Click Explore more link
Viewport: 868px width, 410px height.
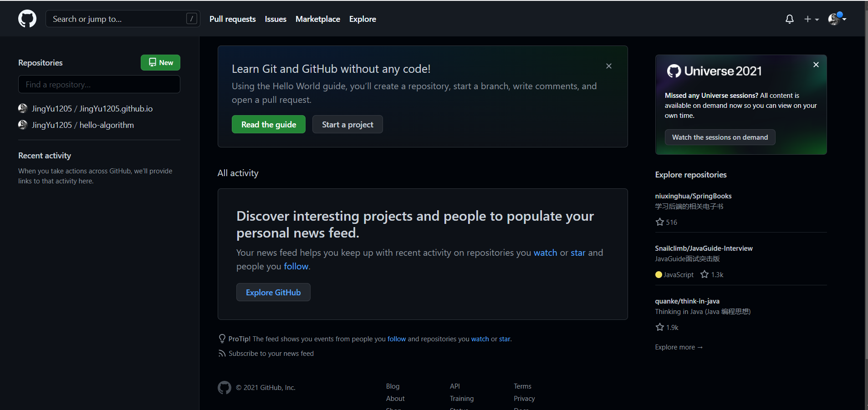click(679, 347)
